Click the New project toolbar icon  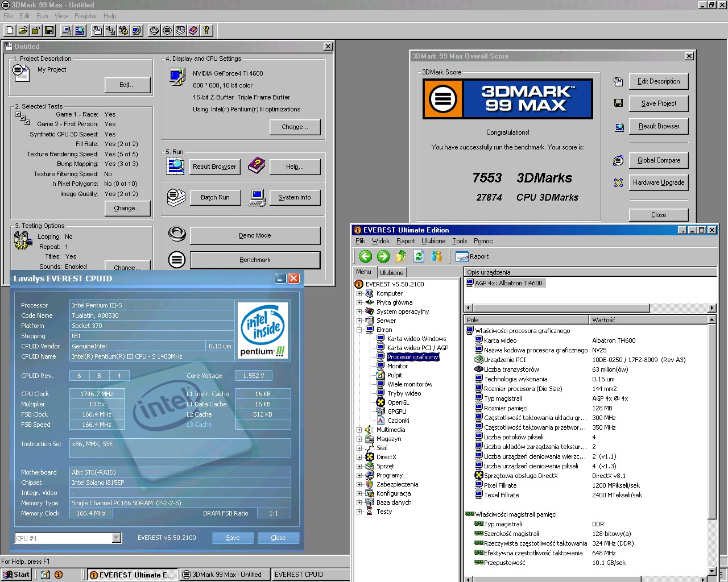10,30
